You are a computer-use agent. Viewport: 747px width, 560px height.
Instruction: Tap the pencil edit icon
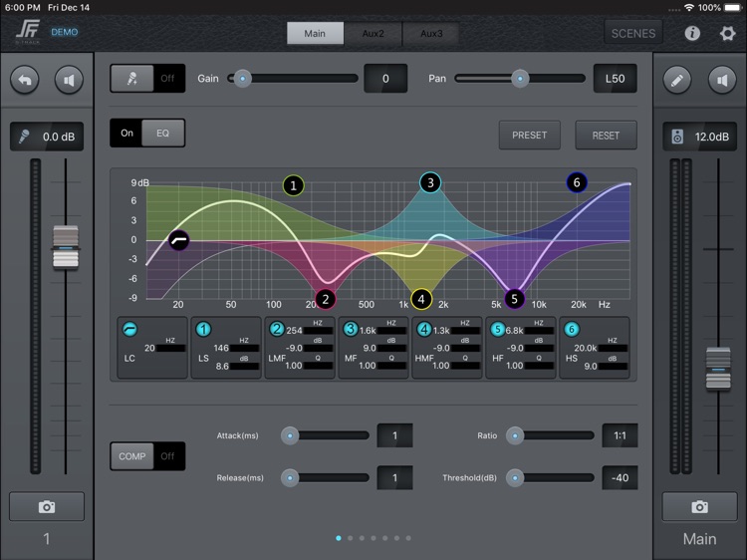[x=677, y=80]
